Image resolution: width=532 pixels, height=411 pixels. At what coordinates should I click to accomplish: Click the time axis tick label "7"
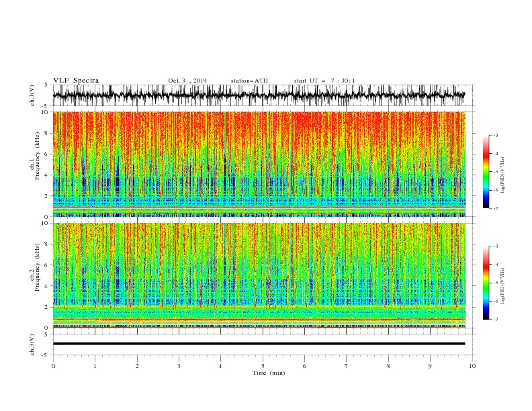[x=347, y=366]
